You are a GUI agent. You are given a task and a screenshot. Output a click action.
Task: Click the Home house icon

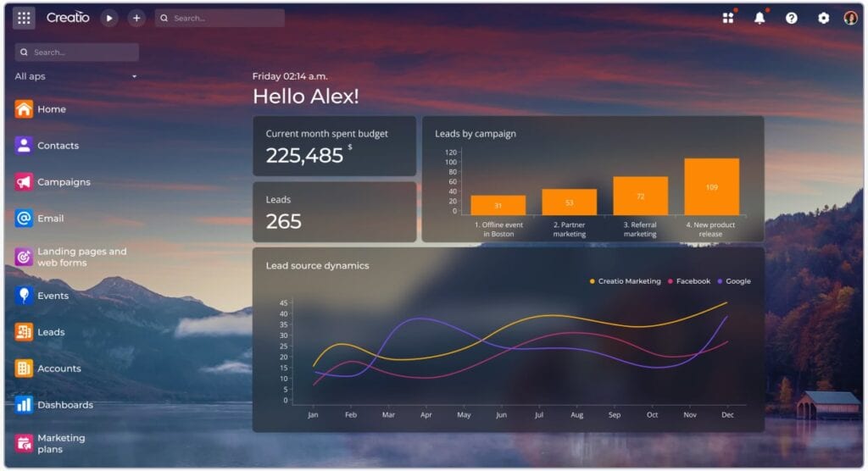coord(24,109)
